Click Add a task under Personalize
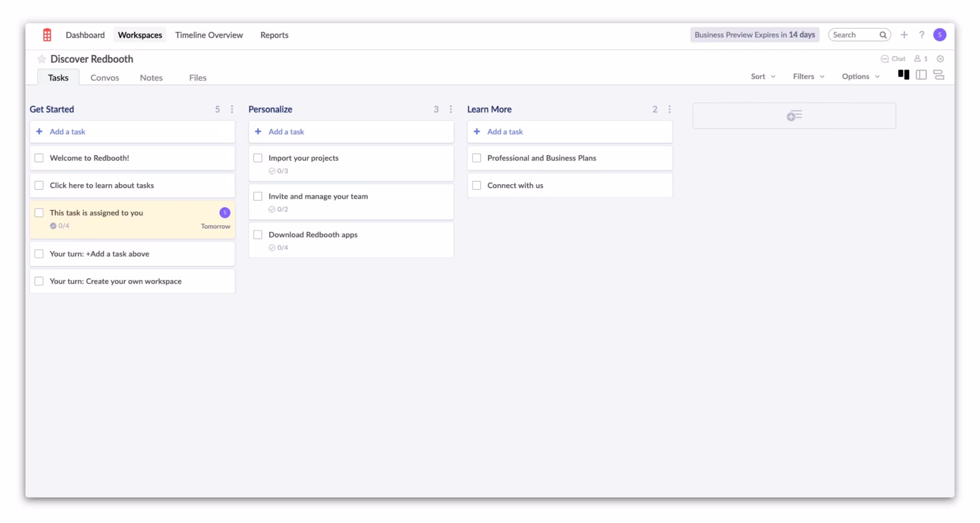980x523 pixels. [286, 132]
